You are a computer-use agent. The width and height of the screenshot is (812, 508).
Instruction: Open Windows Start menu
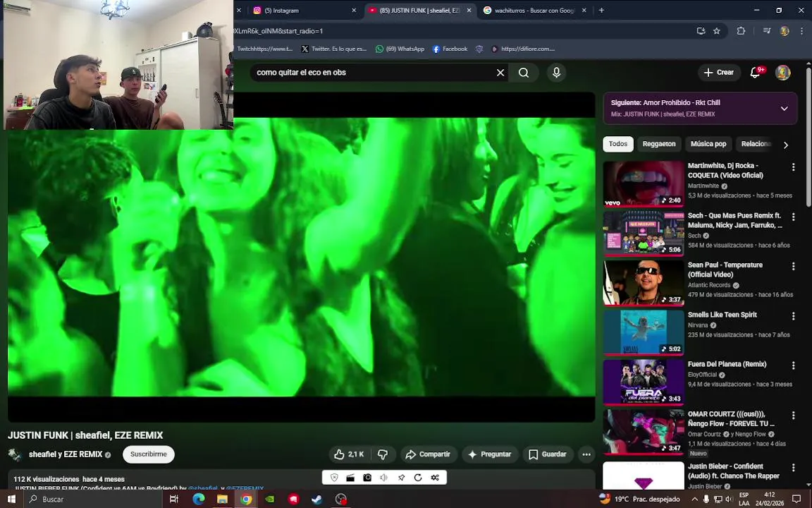[x=11, y=500]
